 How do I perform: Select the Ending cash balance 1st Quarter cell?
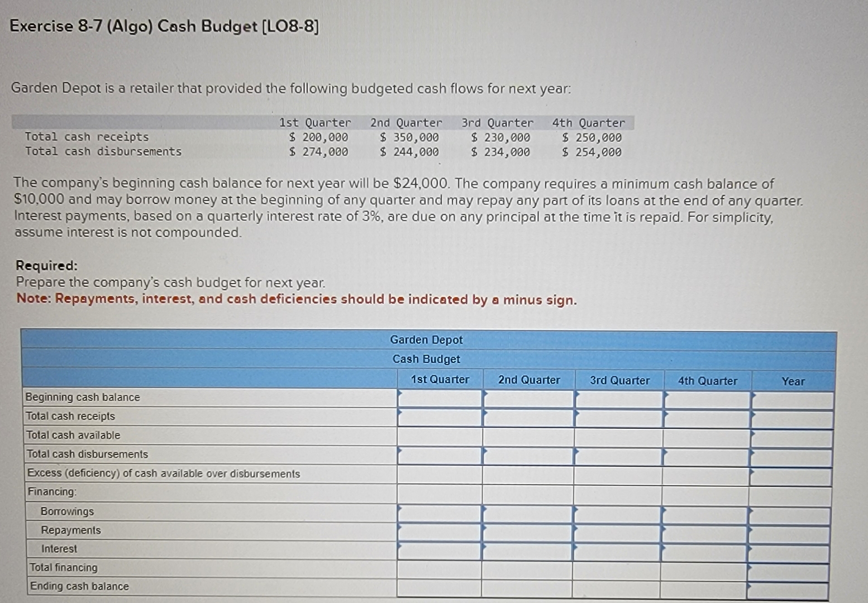pos(438,586)
